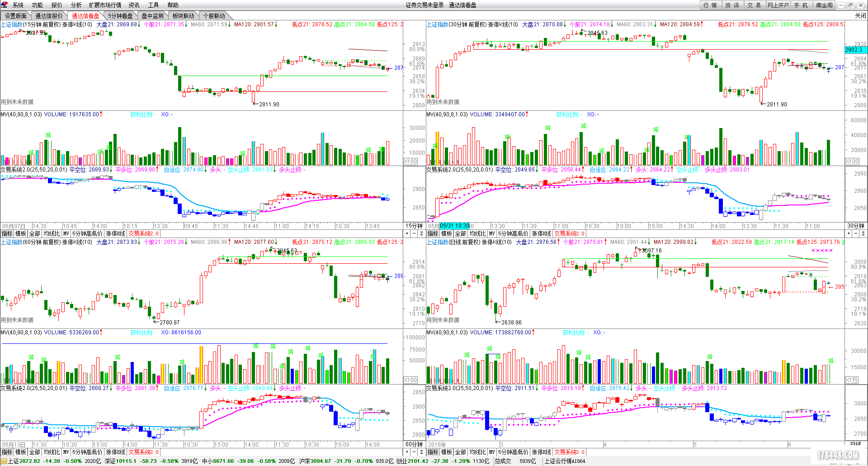Select the 通达信看盘 tab
868x466 pixels.
point(85,16)
